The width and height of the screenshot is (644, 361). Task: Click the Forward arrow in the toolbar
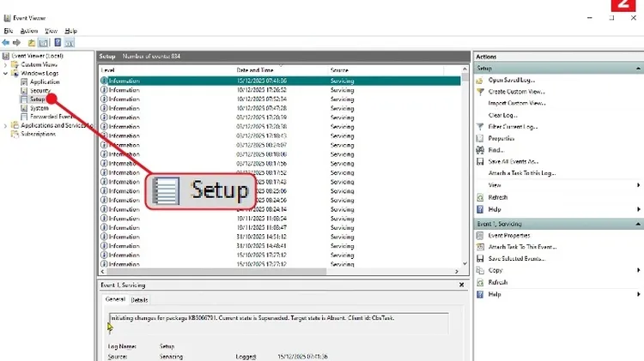pos(18,42)
